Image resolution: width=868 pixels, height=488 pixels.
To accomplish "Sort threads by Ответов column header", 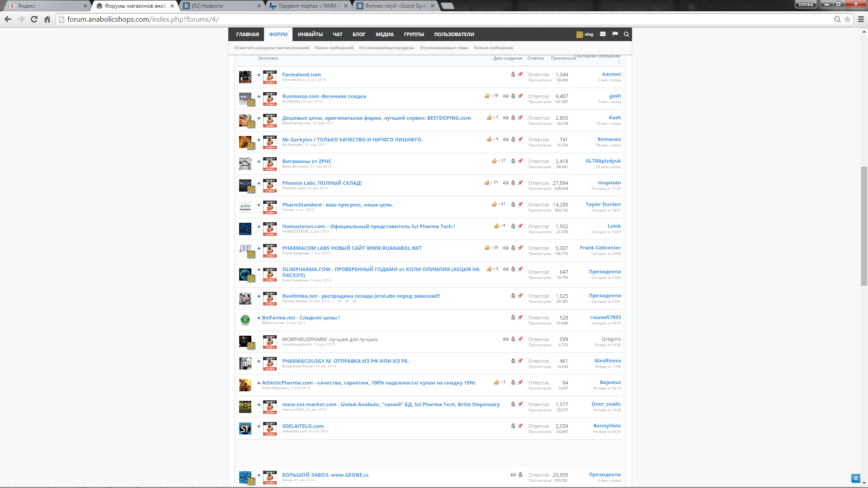I will [535, 58].
